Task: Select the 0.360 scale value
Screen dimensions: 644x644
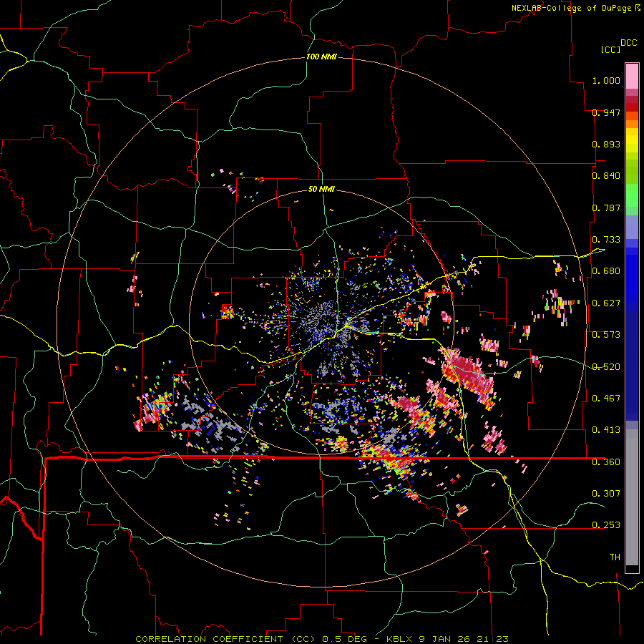Action: 606,462
